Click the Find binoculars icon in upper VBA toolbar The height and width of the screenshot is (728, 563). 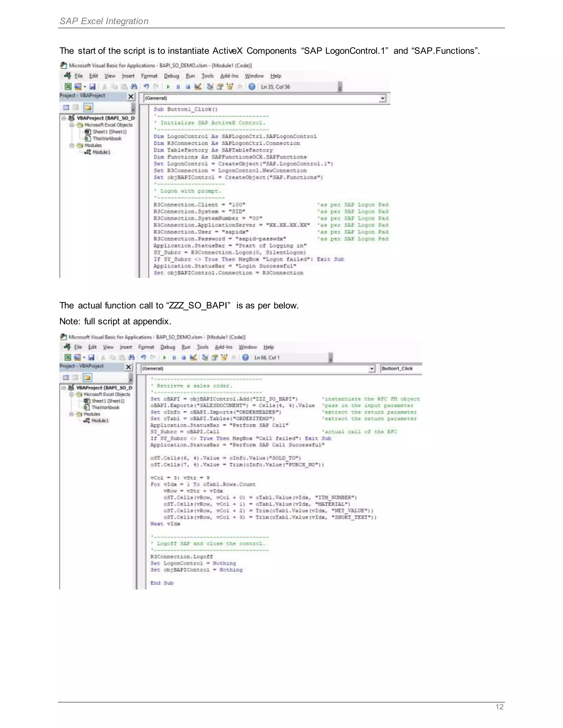tap(134, 87)
